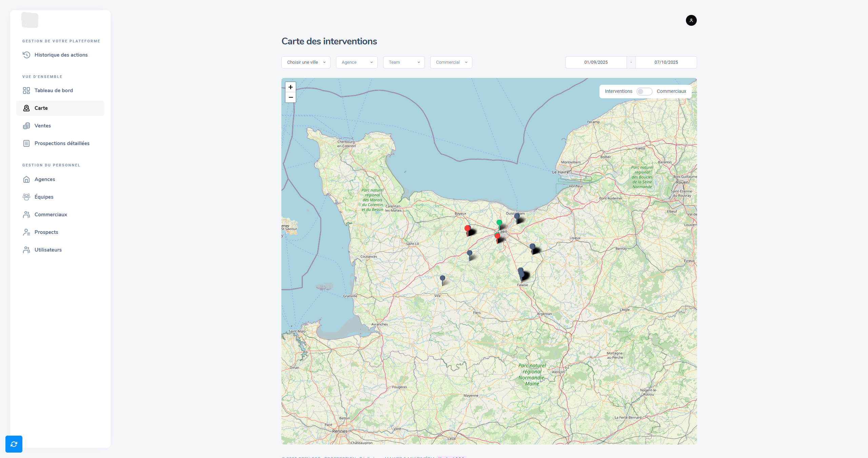Open the Prospects menu item
Viewport: 868px width, 458px height.
(46, 232)
